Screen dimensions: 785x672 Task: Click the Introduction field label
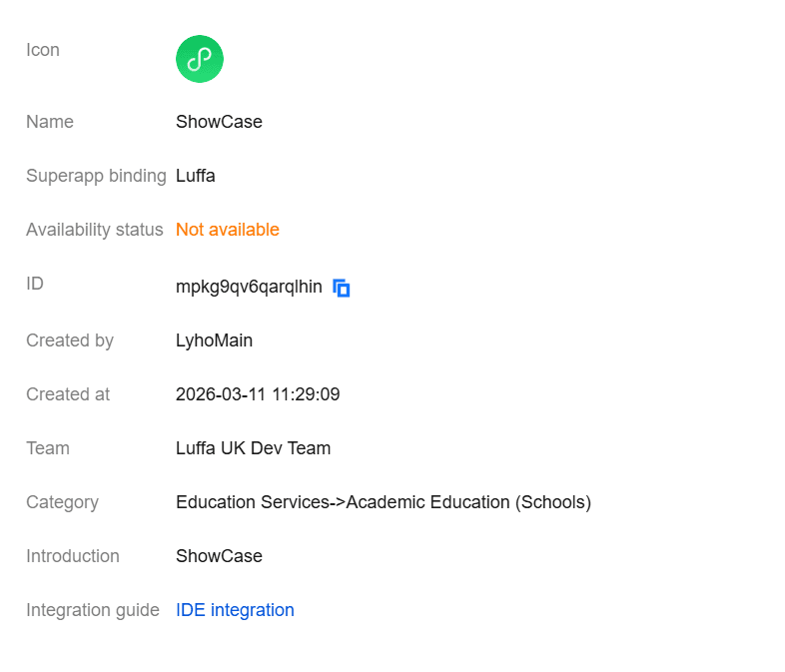click(x=73, y=556)
